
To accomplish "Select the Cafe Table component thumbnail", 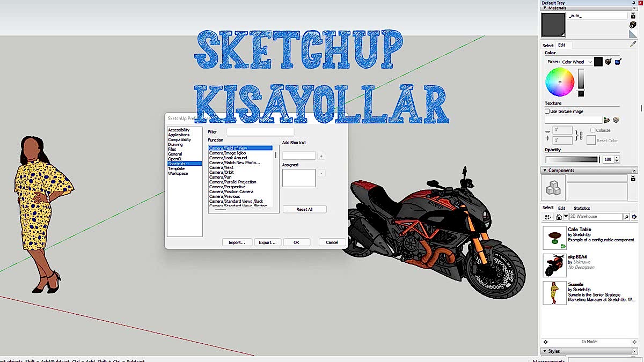I will 554,238.
